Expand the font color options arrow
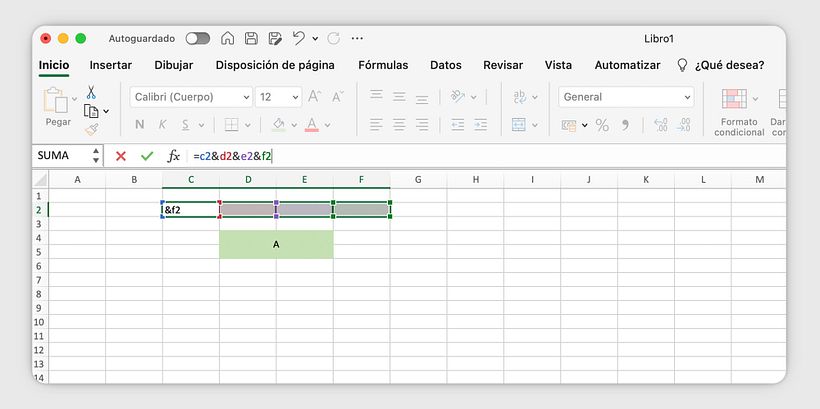This screenshot has width=820, height=409. click(327, 125)
